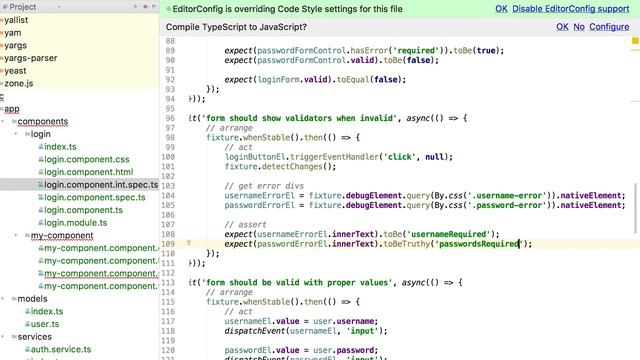The width and height of the screenshot is (640, 360).
Task: Open user.ts in models
Action: click(x=45, y=324)
